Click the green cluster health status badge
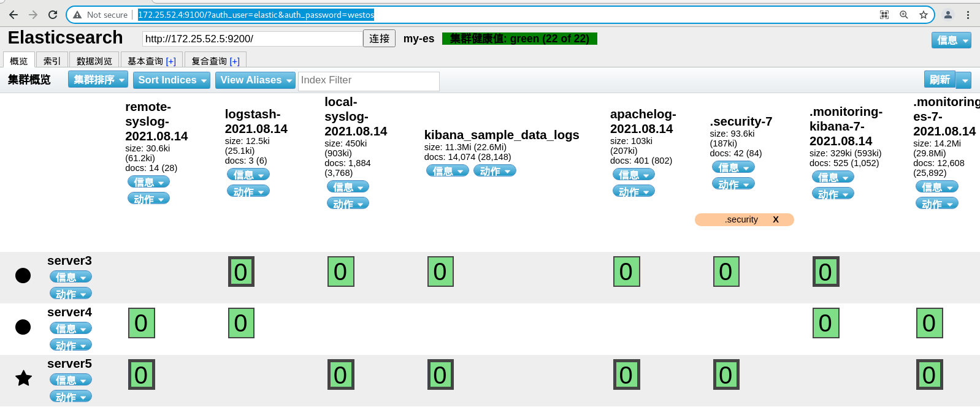 [x=519, y=39]
